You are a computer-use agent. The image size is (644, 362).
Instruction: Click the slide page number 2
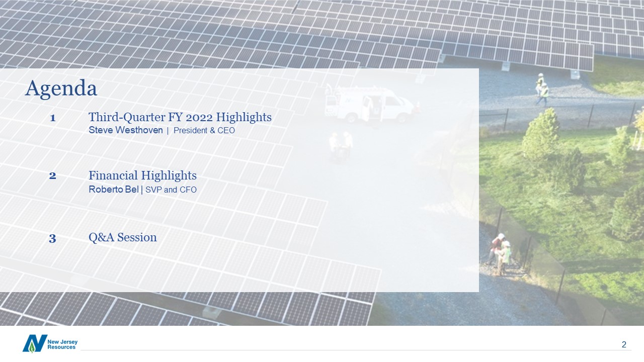coord(624,344)
